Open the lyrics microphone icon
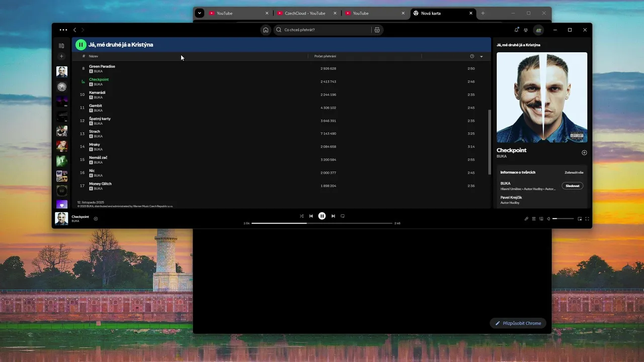Image resolution: width=644 pixels, height=362 pixels. pyautogui.click(x=526, y=219)
